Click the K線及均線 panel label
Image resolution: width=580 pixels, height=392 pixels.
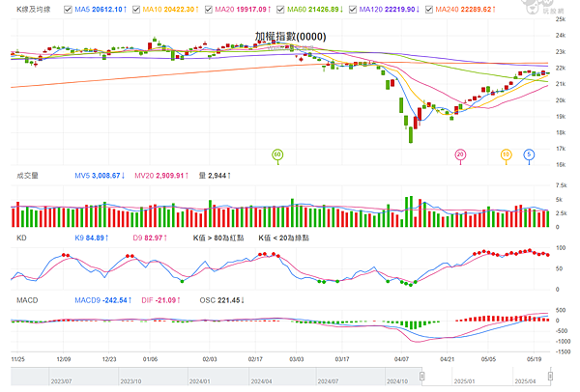click(x=33, y=10)
